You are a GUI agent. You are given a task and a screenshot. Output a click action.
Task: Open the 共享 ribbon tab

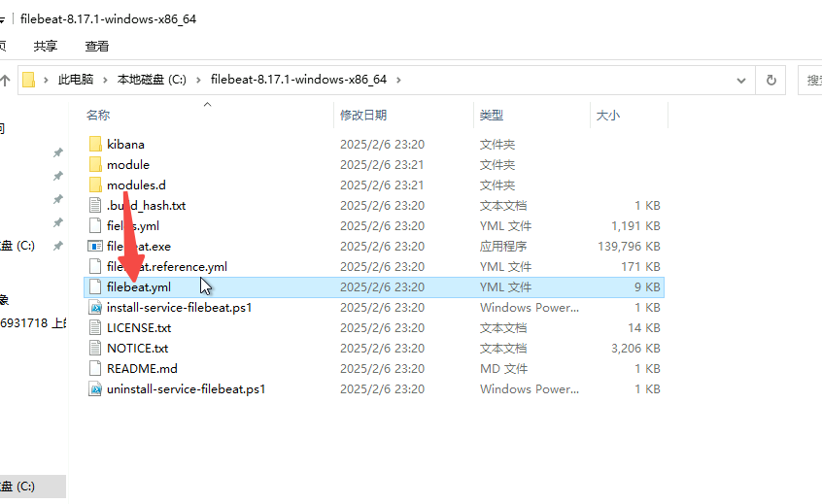tap(45, 46)
